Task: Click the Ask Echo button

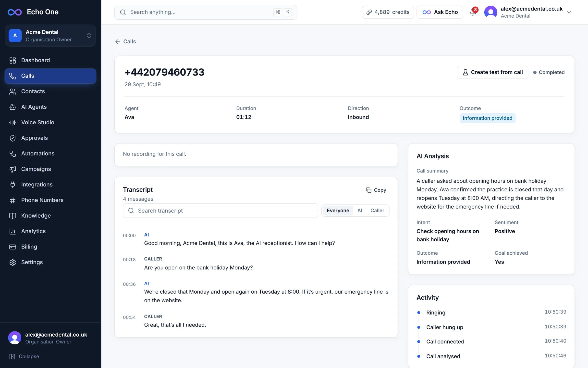Action: pyautogui.click(x=440, y=12)
